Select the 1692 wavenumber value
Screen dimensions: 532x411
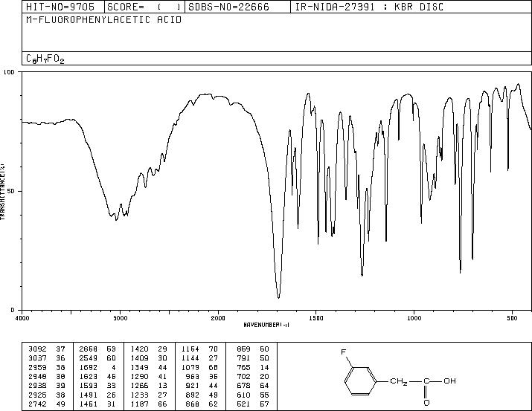(89, 367)
